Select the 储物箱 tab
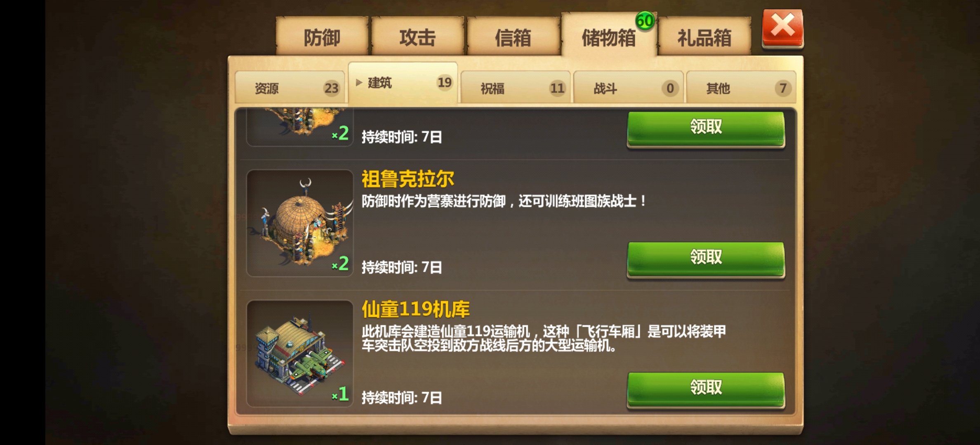This screenshot has width=980, height=445. [x=609, y=36]
